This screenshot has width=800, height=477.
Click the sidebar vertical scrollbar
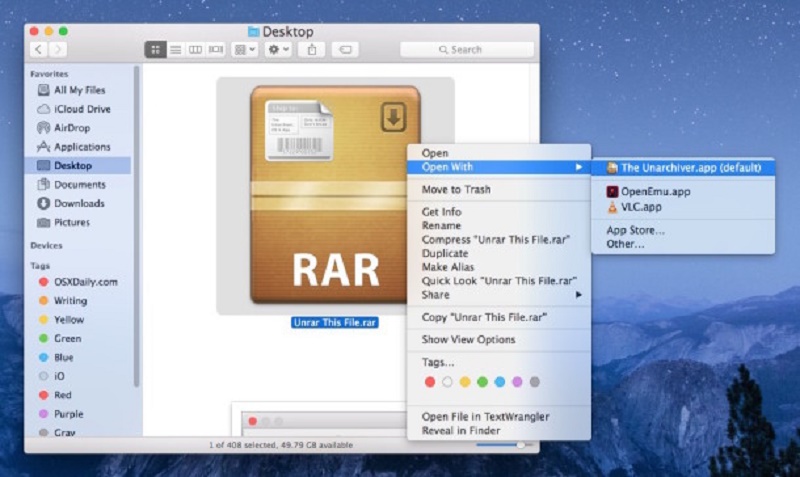pyautogui.click(x=136, y=227)
